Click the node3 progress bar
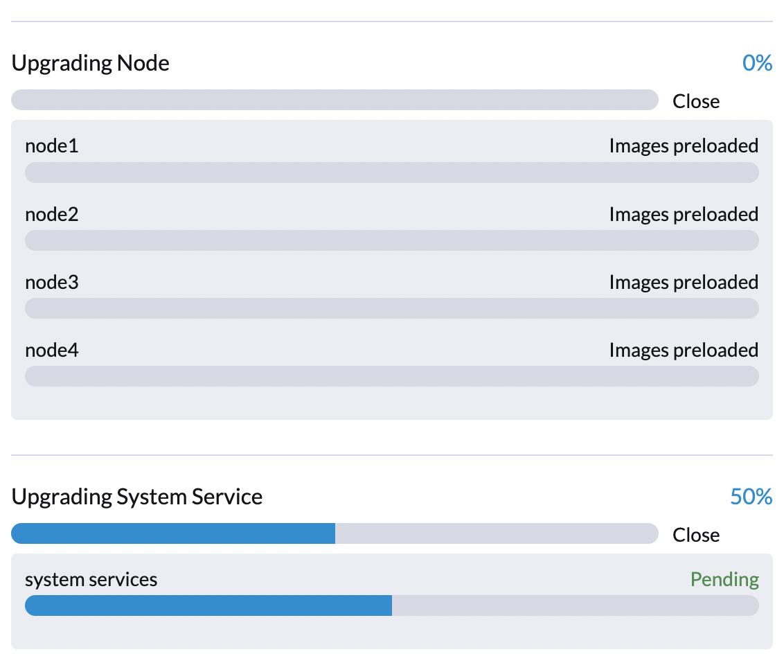This screenshot has height=672, width=784. [x=392, y=308]
